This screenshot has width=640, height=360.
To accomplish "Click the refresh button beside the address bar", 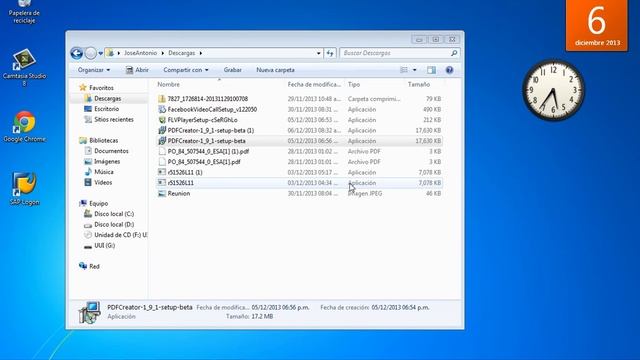I will click(330, 53).
